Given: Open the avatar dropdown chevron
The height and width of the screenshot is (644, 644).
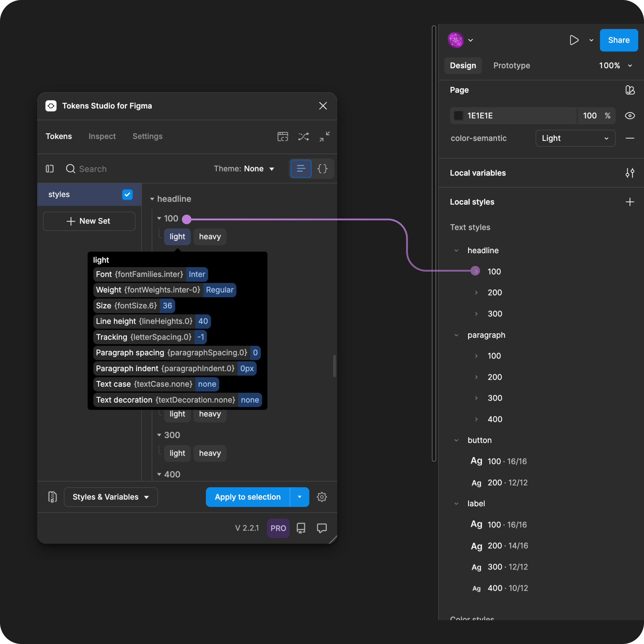Looking at the screenshot, I should (x=471, y=40).
